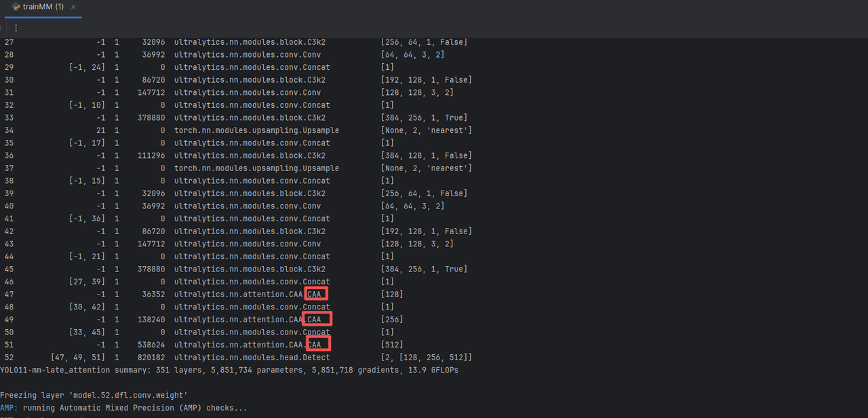Click the [384, 256, 1, True] arguments in row 45

point(425,269)
